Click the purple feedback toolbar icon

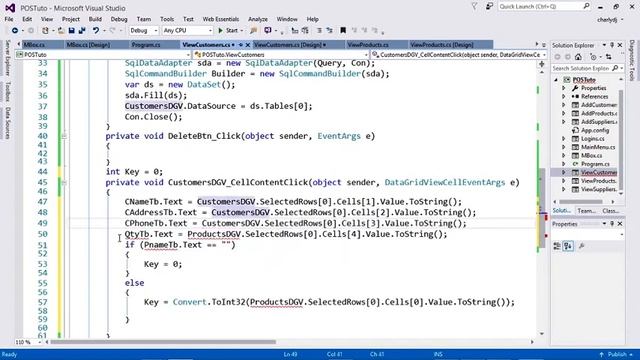point(268,31)
